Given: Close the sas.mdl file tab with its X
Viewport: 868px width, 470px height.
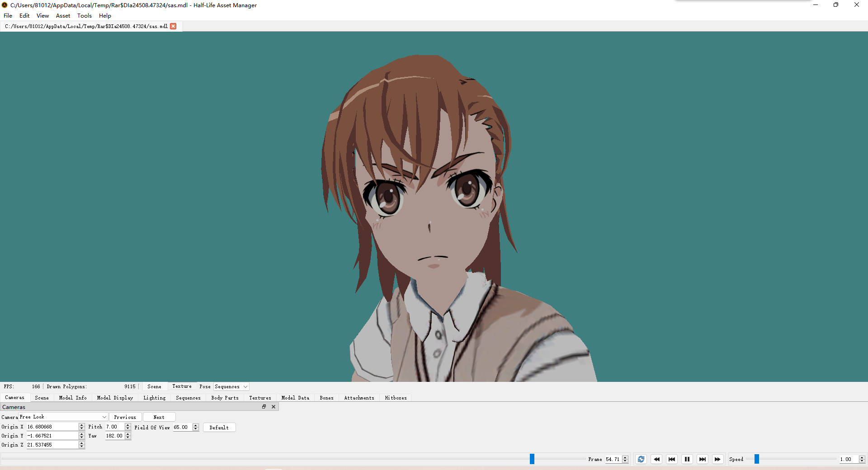Looking at the screenshot, I should pyautogui.click(x=173, y=26).
